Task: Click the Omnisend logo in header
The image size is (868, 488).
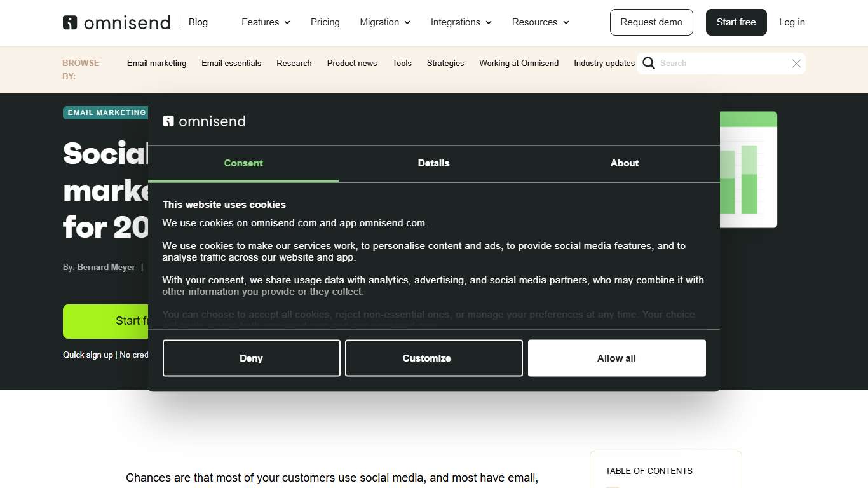Action: tap(116, 22)
